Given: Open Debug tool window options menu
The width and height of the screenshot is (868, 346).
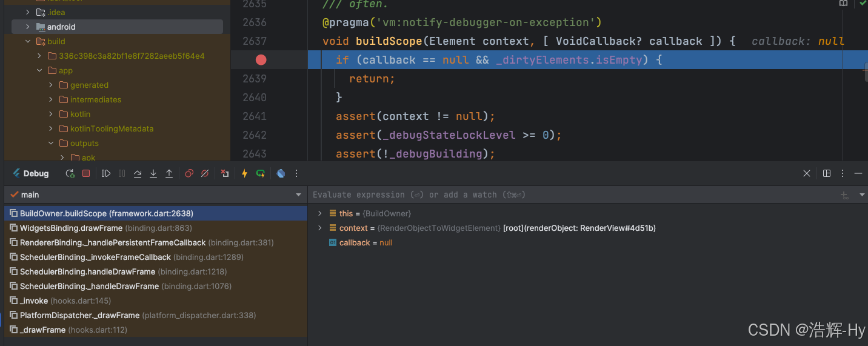Looking at the screenshot, I should point(843,173).
